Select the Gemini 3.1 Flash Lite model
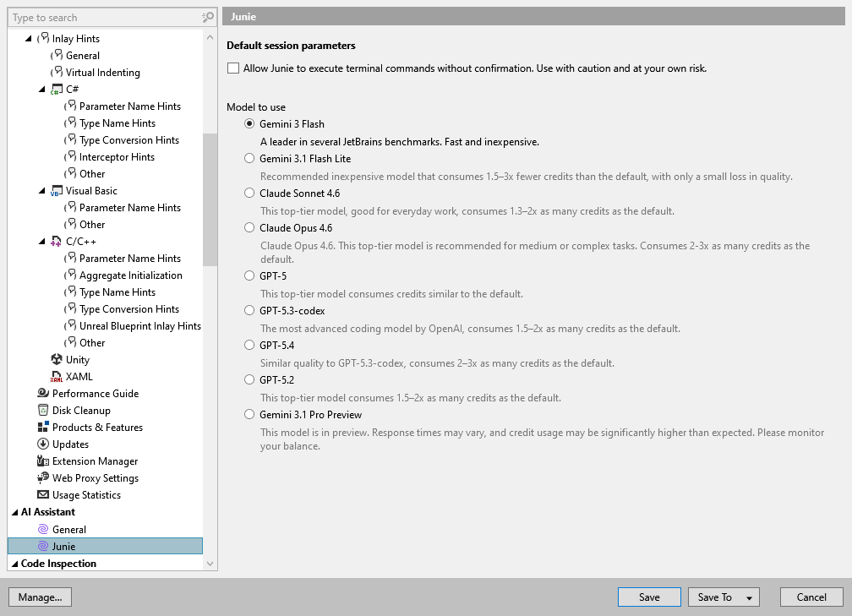 (249, 159)
